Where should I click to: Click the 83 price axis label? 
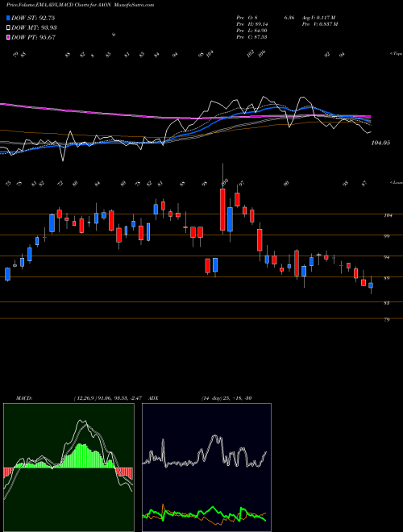387,303
